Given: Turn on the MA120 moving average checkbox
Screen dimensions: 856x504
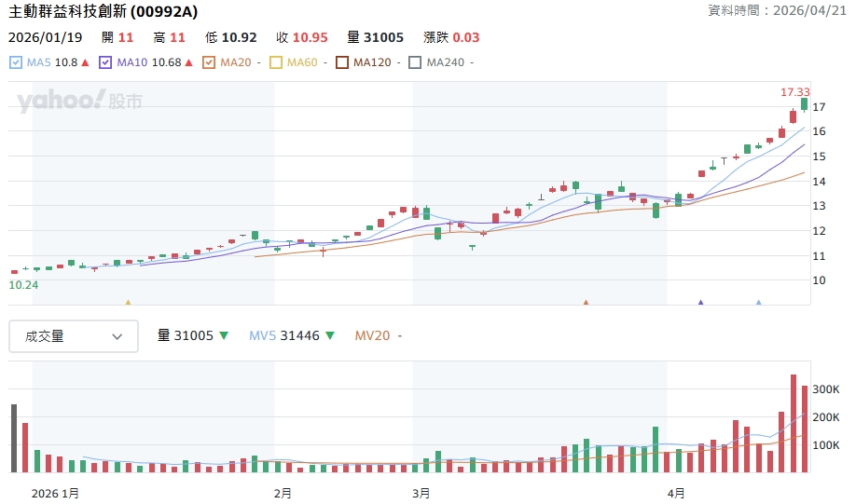Looking at the screenshot, I should pyautogui.click(x=342, y=62).
